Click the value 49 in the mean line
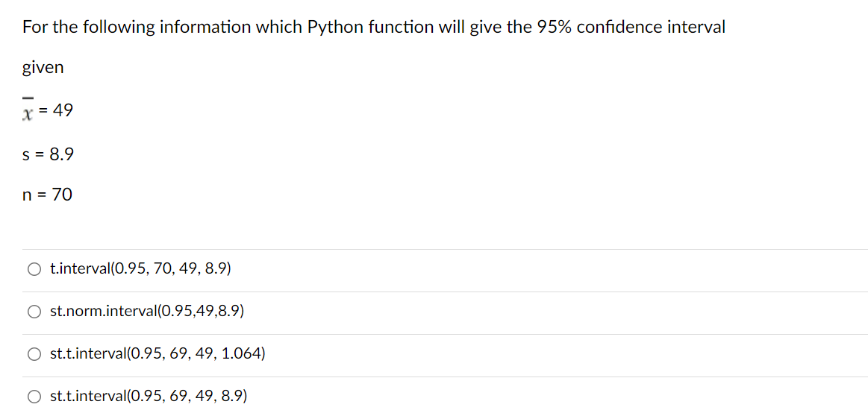The image size is (868, 419). click(63, 111)
